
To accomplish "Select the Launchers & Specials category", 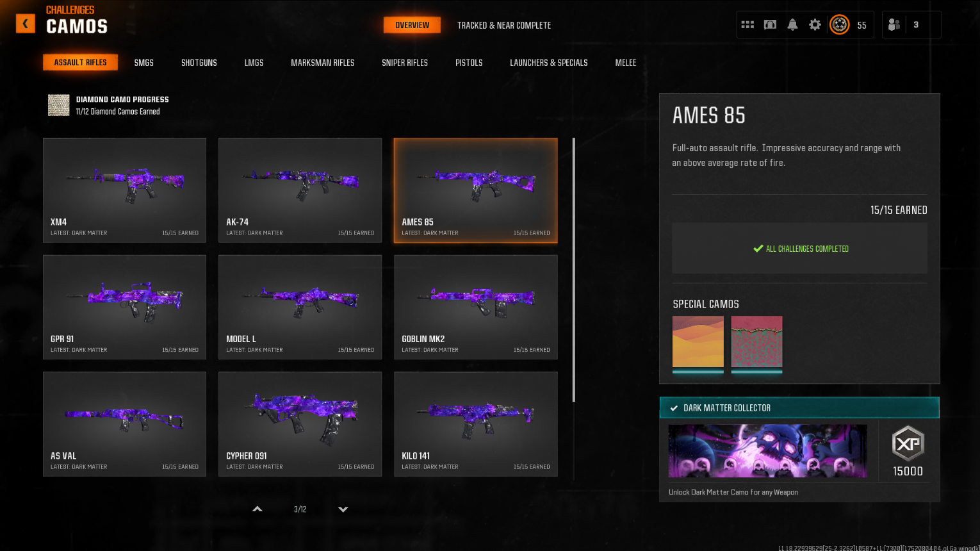I will (x=549, y=62).
